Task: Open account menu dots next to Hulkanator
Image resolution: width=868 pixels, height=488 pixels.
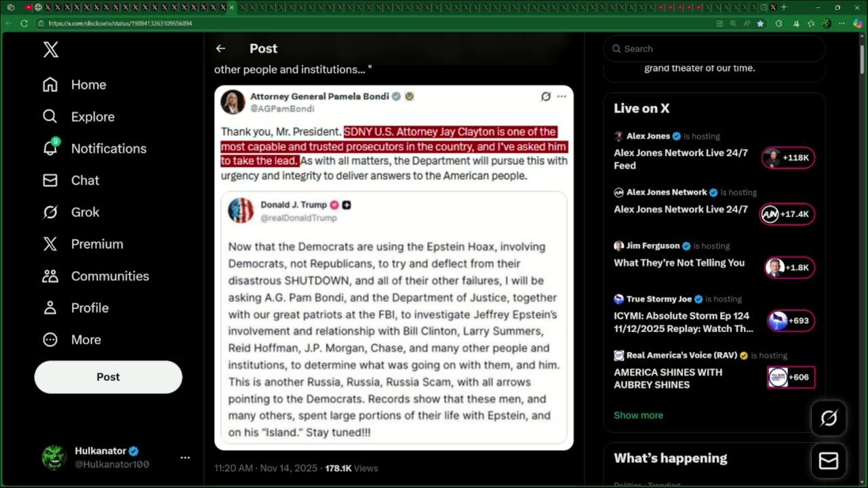Action: 185,457
